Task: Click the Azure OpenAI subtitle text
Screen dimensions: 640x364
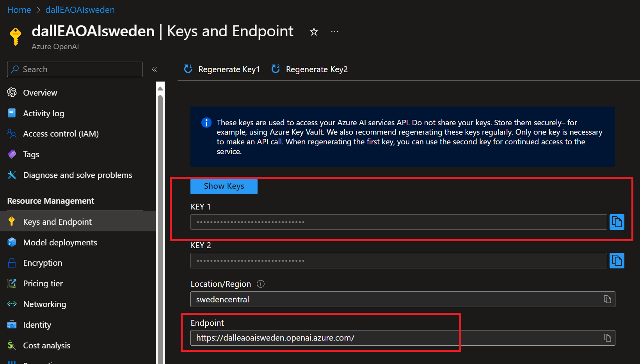Action: tap(55, 46)
